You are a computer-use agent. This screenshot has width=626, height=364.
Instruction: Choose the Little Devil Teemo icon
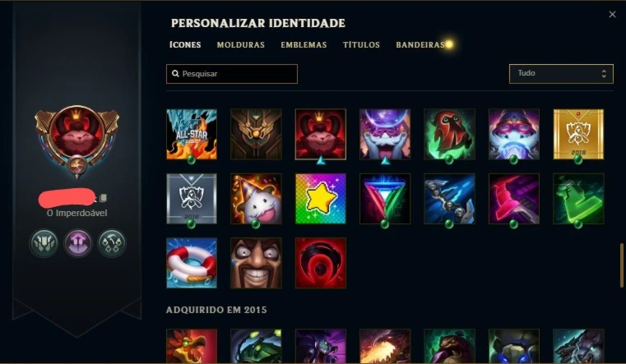[321, 135]
